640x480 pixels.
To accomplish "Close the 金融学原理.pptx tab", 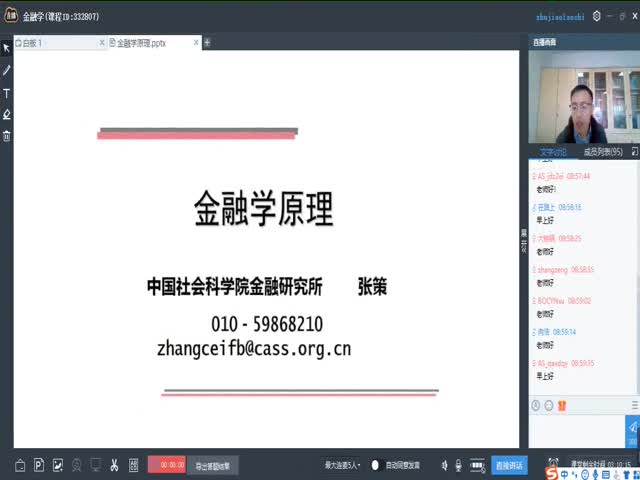I will click(x=196, y=42).
